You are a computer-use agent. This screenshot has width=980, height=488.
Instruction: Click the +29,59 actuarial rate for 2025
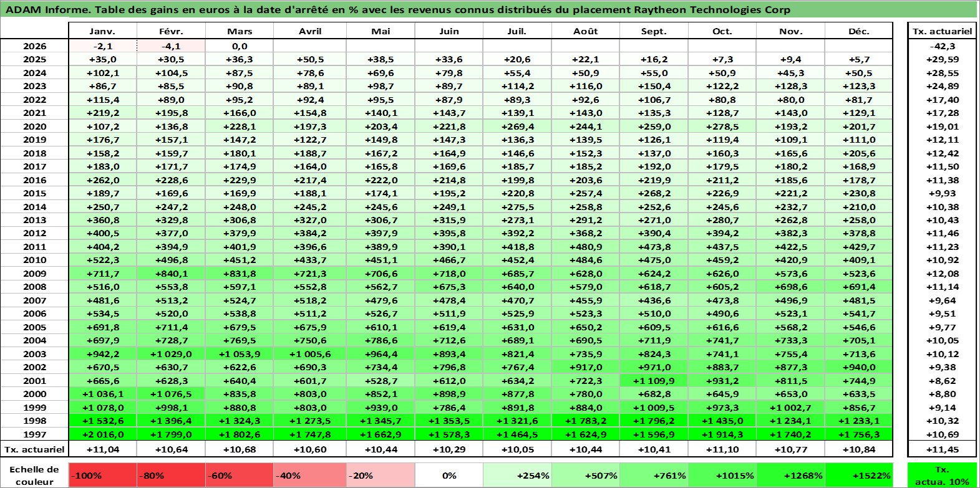click(942, 59)
